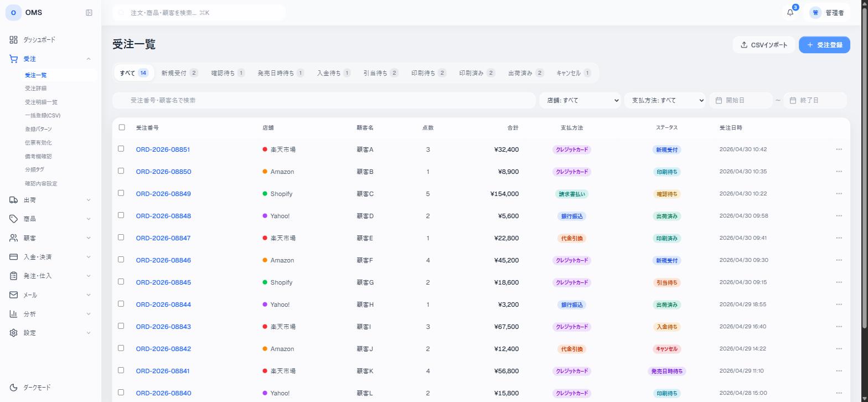This screenshot has height=402, width=868.
Task: Expand the メール section chevron
Action: 89,295
